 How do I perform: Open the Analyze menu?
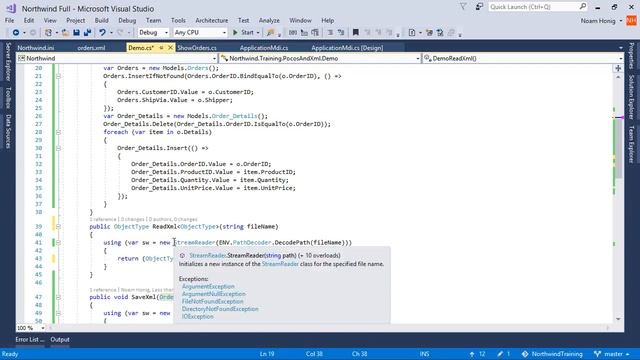click(269, 20)
